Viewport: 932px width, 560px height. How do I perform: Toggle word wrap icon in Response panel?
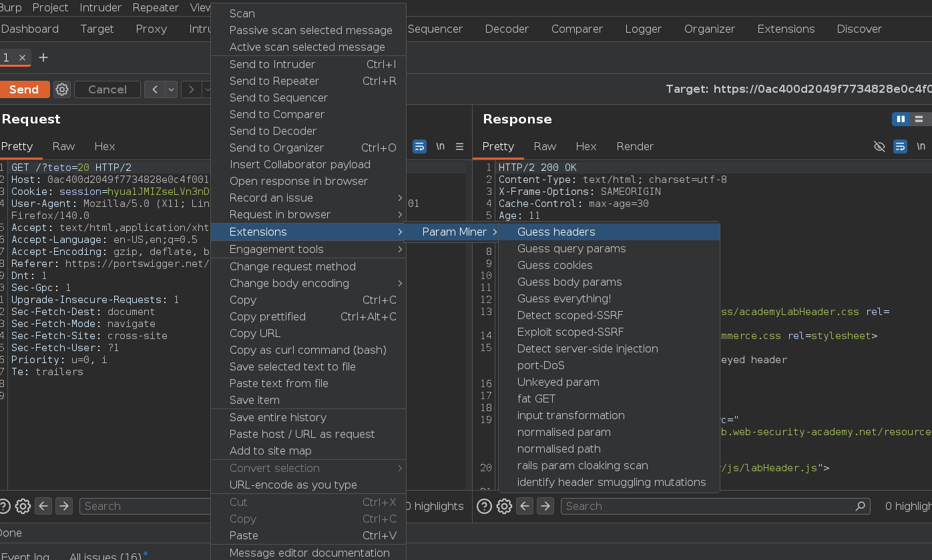(900, 146)
